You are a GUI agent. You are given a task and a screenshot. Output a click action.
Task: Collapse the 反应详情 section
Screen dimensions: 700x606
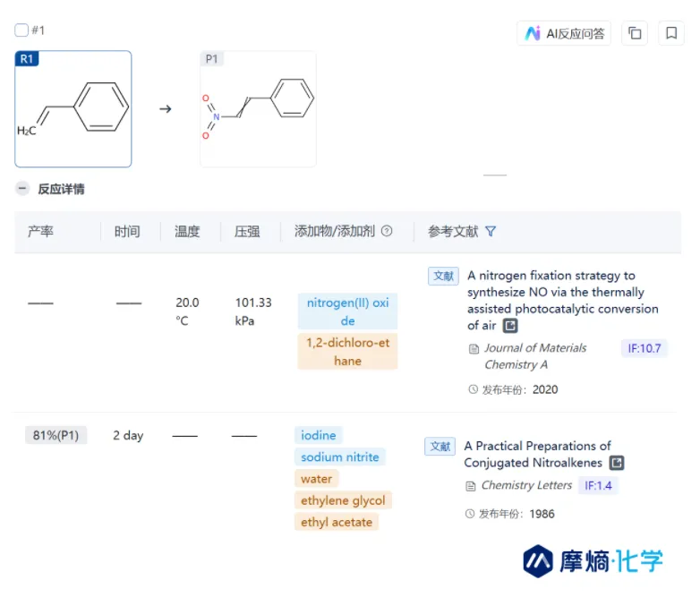click(x=21, y=189)
